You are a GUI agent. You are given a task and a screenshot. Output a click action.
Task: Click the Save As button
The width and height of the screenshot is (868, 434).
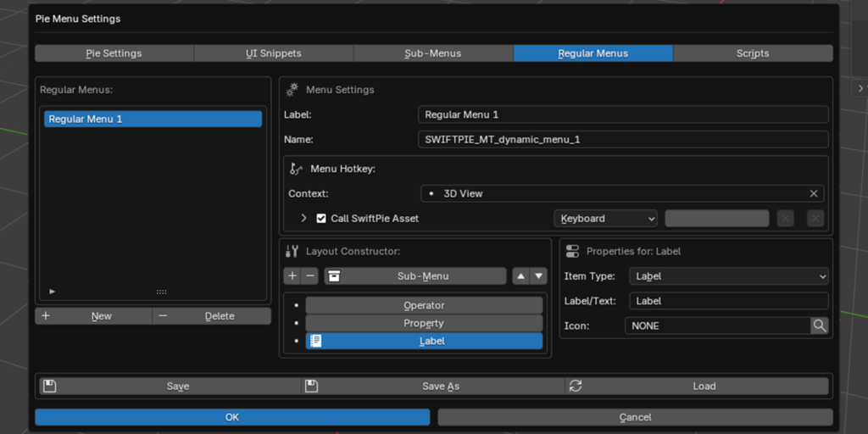point(433,386)
